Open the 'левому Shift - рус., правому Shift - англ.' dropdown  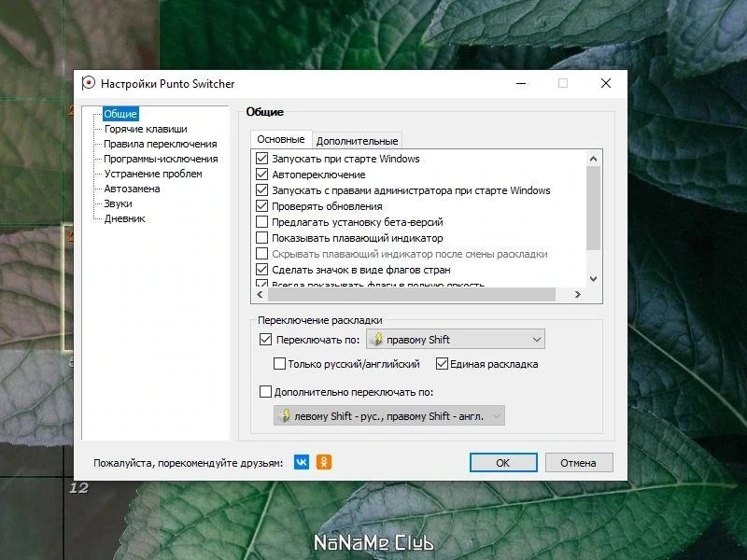click(x=389, y=415)
